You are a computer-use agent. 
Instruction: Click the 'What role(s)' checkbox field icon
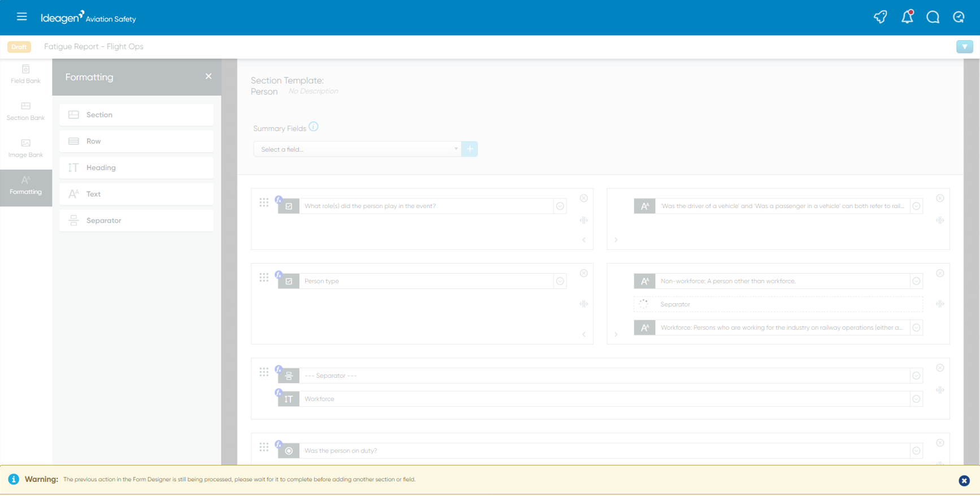click(289, 206)
